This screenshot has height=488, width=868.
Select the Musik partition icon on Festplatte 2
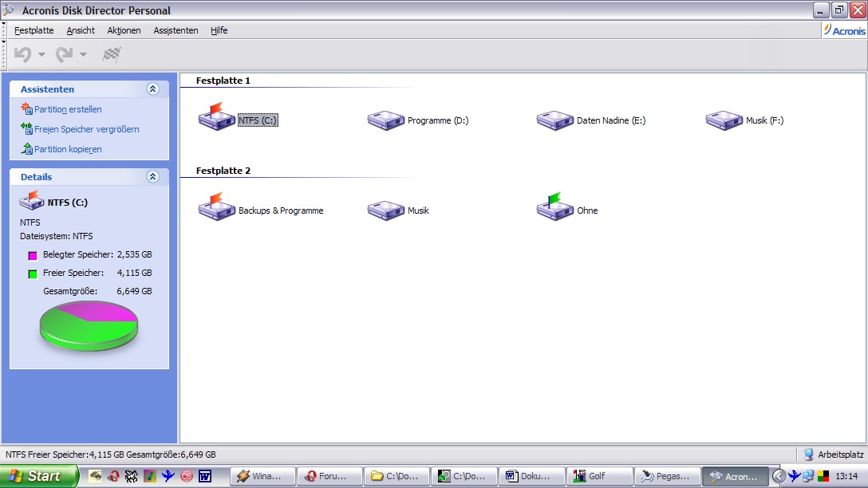(x=386, y=211)
